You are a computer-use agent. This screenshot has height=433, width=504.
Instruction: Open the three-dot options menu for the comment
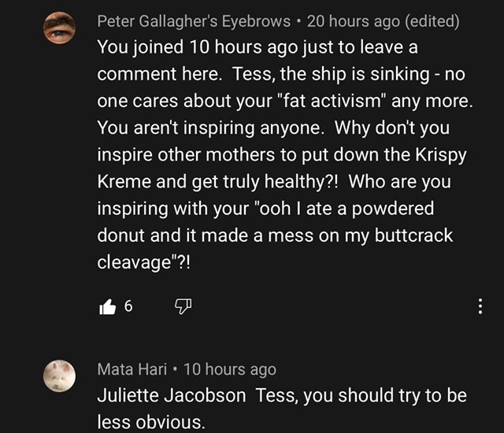click(x=480, y=306)
